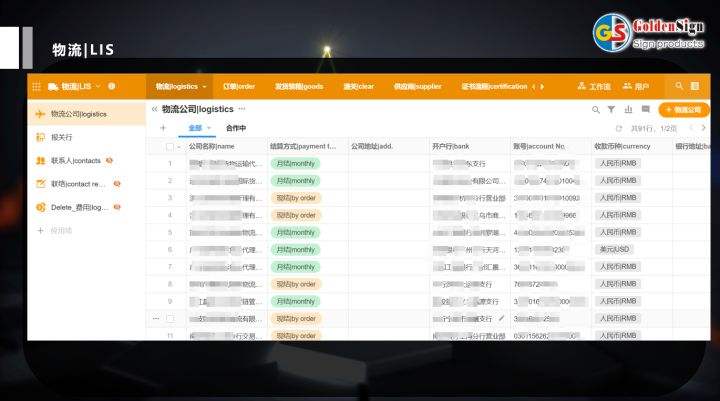Click the info icon beside 物流|LIS
The image size is (720, 401).
(x=112, y=86)
